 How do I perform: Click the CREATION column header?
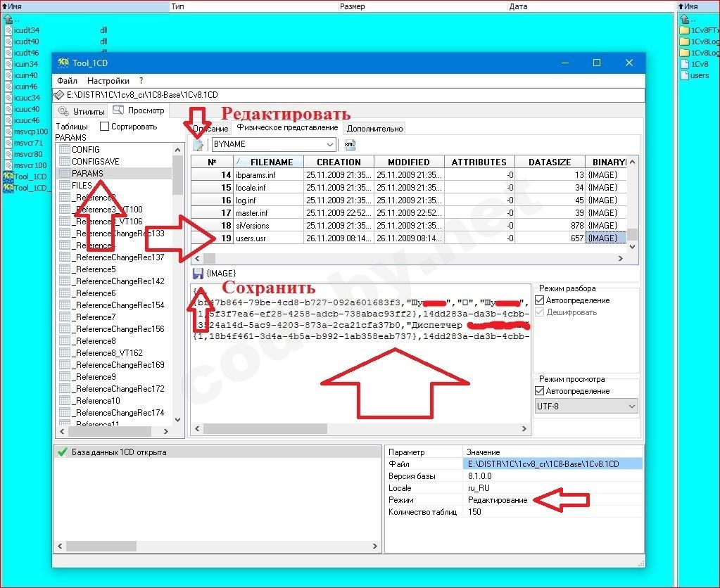click(x=339, y=162)
